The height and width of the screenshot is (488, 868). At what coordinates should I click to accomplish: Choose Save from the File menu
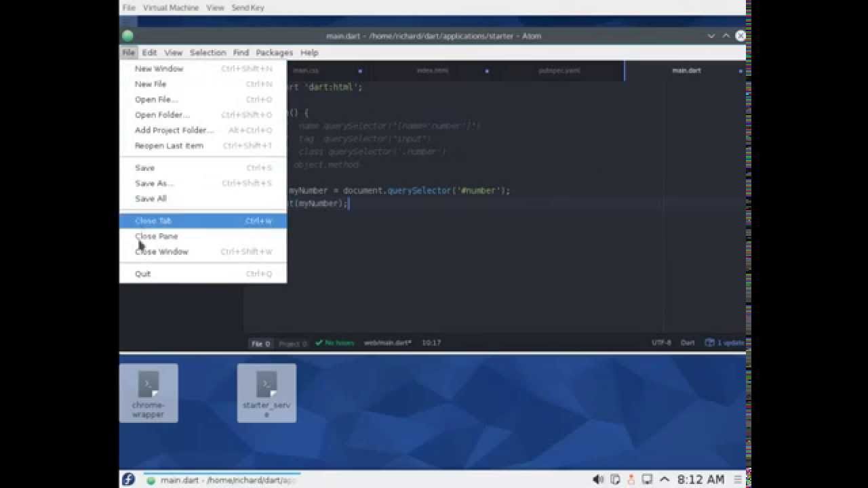(203, 167)
